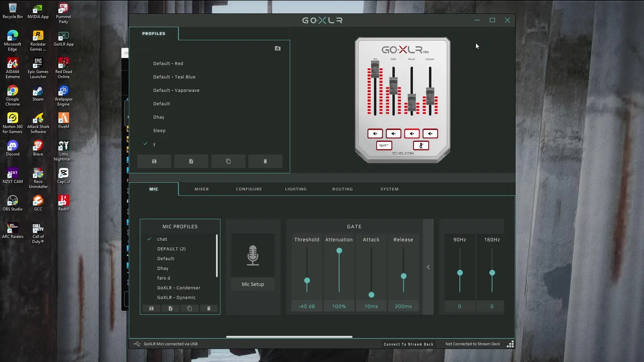The width and height of the screenshot is (644, 362).
Task: Open the System tab
Action: pos(389,189)
